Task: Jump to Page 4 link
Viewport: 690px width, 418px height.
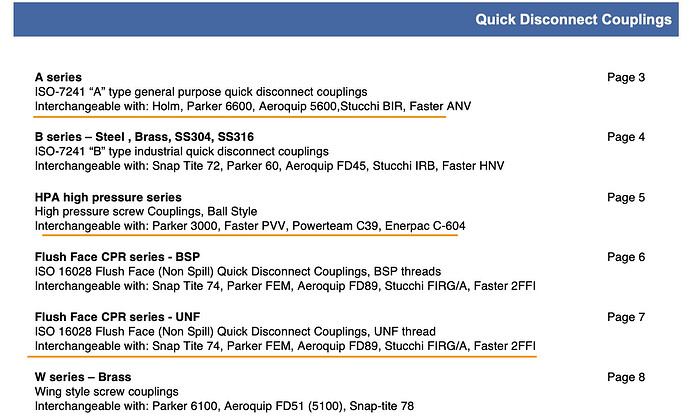Action: (626, 137)
